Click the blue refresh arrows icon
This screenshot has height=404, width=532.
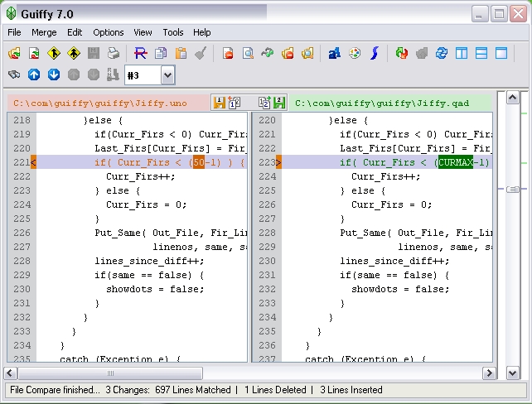pyautogui.click(x=442, y=53)
